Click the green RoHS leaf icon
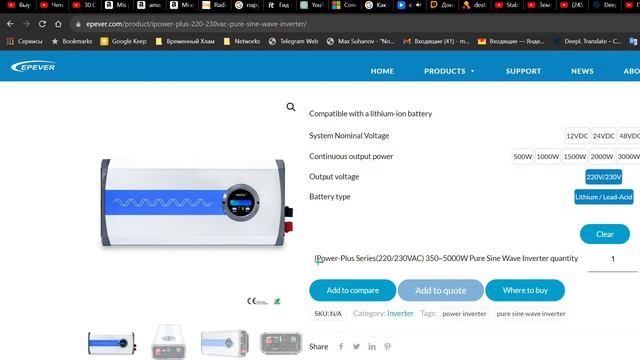This screenshot has width=640, height=360. (277, 301)
